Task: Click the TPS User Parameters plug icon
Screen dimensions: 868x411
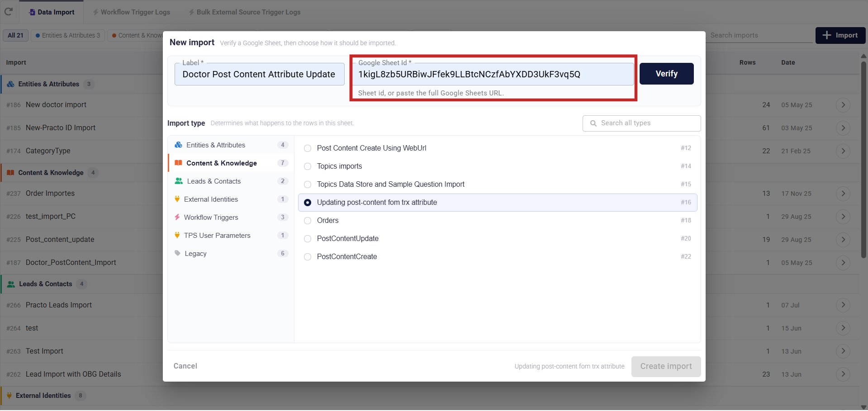Action: 177,235
